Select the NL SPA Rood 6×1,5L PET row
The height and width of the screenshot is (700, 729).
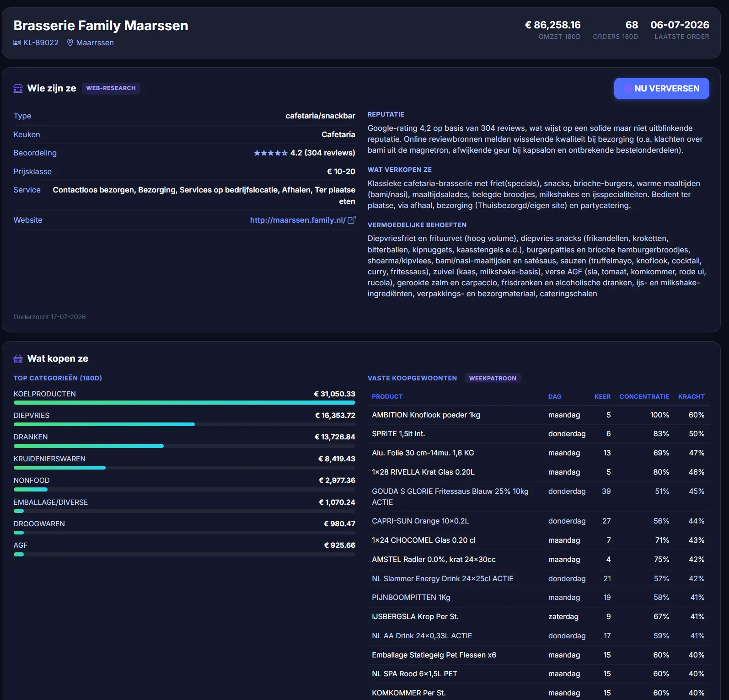tap(538, 674)
